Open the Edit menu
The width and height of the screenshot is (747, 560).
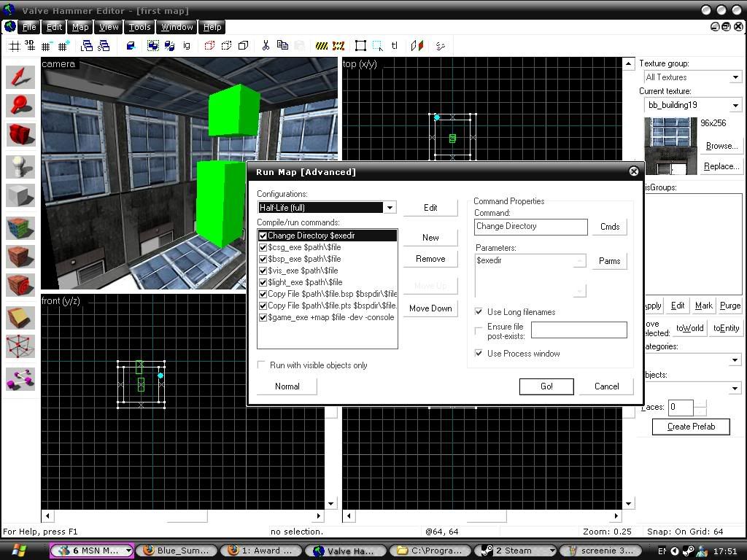[54, 27]
